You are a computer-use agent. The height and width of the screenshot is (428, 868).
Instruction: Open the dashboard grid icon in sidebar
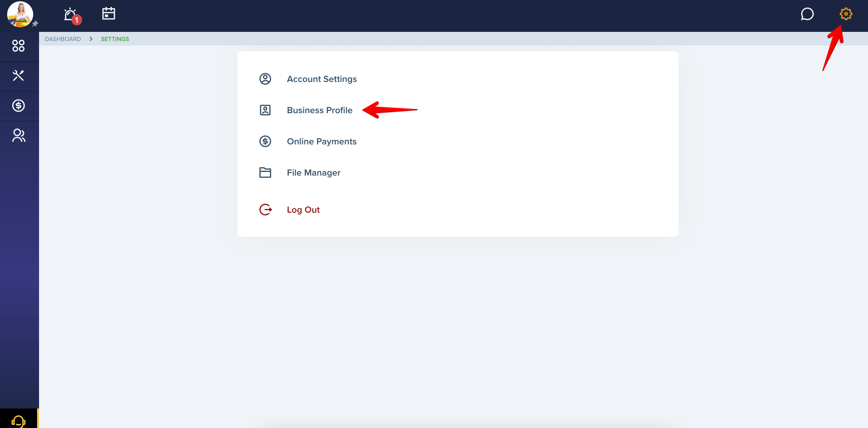click(19, 46)
